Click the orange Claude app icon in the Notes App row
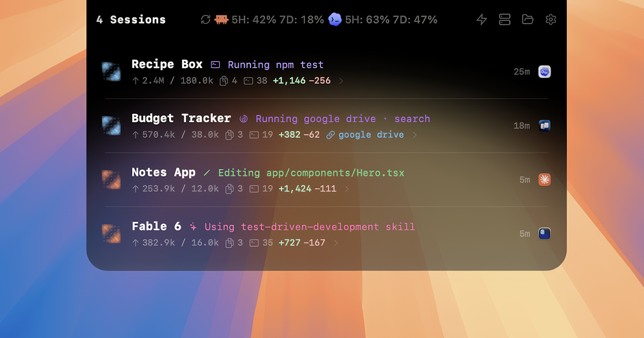The height and width of the screenshot is (338, 644). pos(545,180)
